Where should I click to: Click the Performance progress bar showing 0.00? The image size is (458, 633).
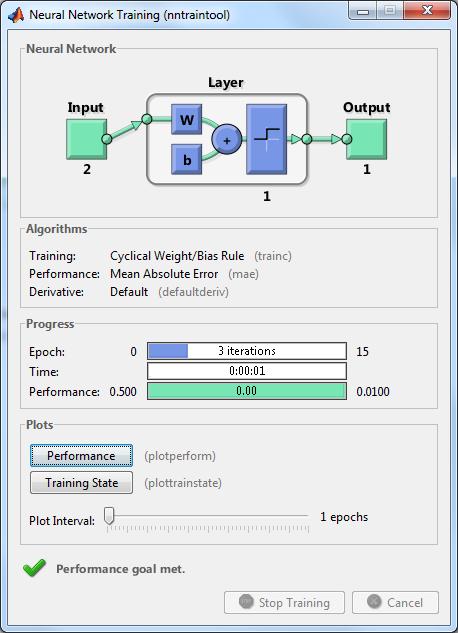(247, 391)
